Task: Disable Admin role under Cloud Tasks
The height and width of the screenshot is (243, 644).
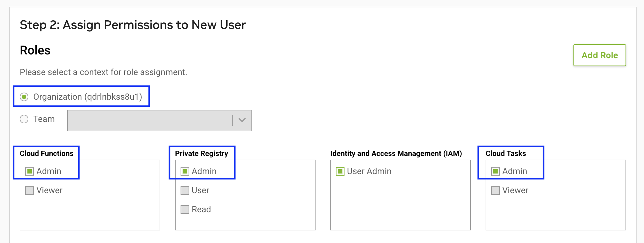Action: pyautogui.click(x=495, y=171)
